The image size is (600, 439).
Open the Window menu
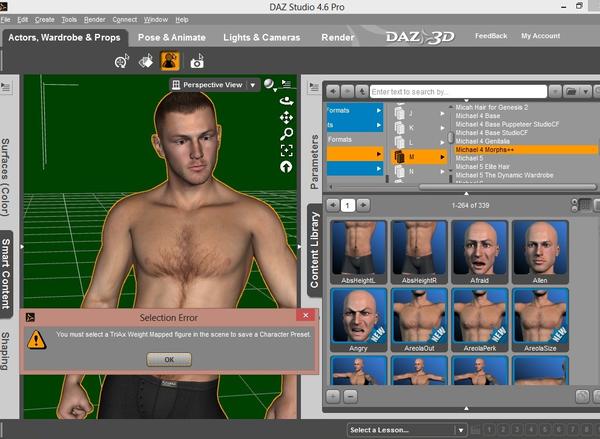coord(156,20)
